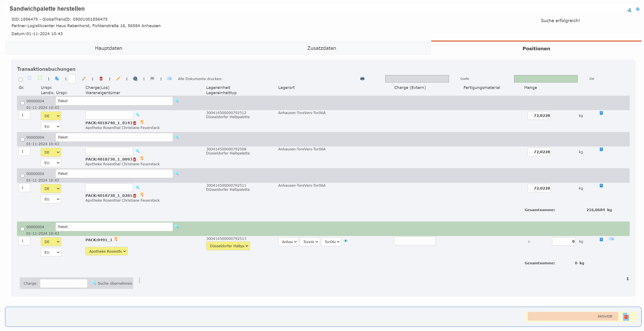Switch to the Hauptdaten tab
This screenshot has height=331, width=644.
point(108,48)
